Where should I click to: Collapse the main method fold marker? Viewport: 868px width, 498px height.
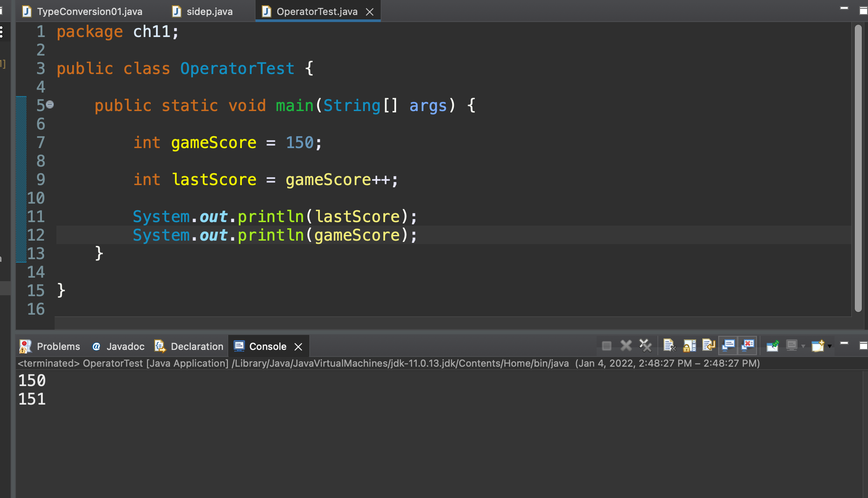(x=50, y=105)
